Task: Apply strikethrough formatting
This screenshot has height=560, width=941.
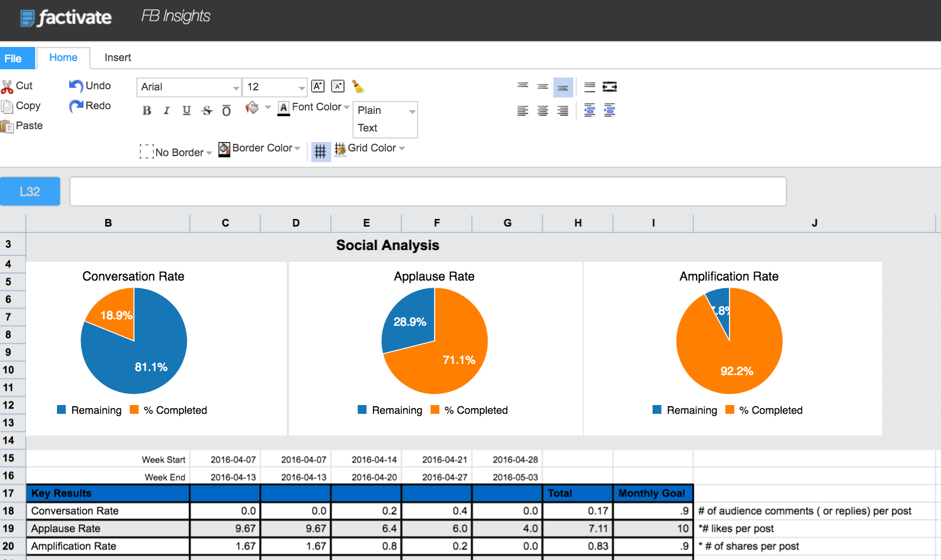Action: 207,110
